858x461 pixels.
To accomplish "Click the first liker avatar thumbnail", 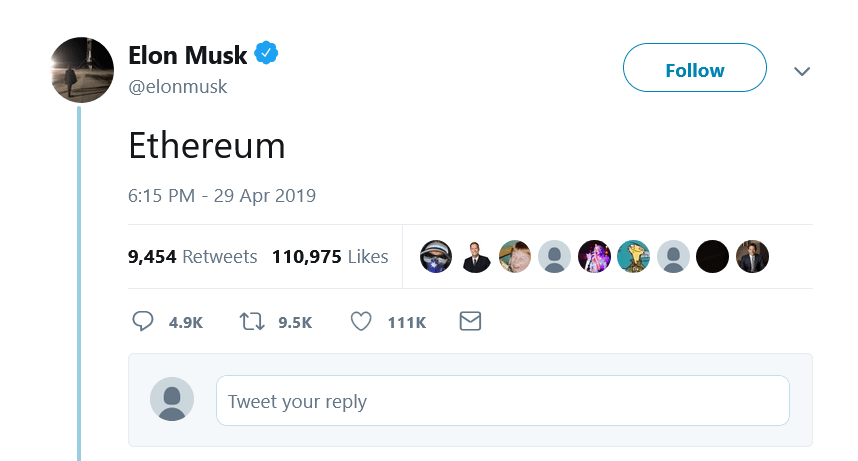I will pyautogui.click(x=436, y=257).
